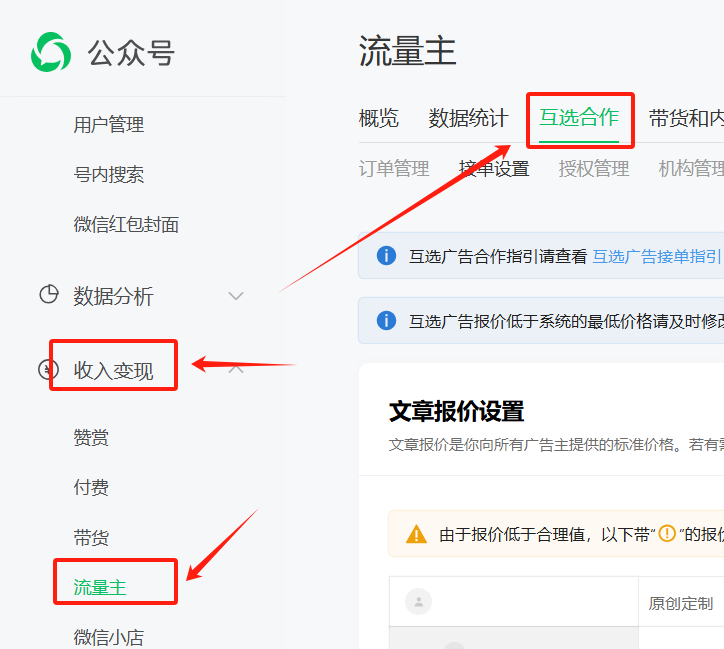Click info icon beside 互选广告合作指引请查看
Screen dimensions: 724x649
(386, 255)
